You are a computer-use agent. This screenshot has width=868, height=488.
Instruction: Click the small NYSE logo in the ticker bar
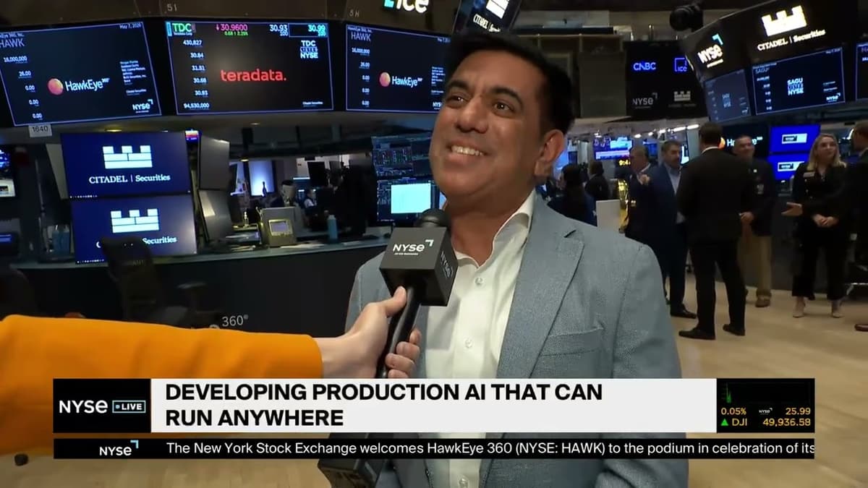click(x=119, y=449)
